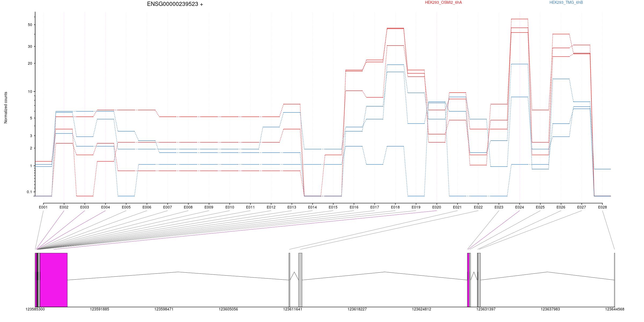This screenshot has height=322, width=644.
Task: Select the HEK293_TMG_6hB legend label
Action: (566, 2)
